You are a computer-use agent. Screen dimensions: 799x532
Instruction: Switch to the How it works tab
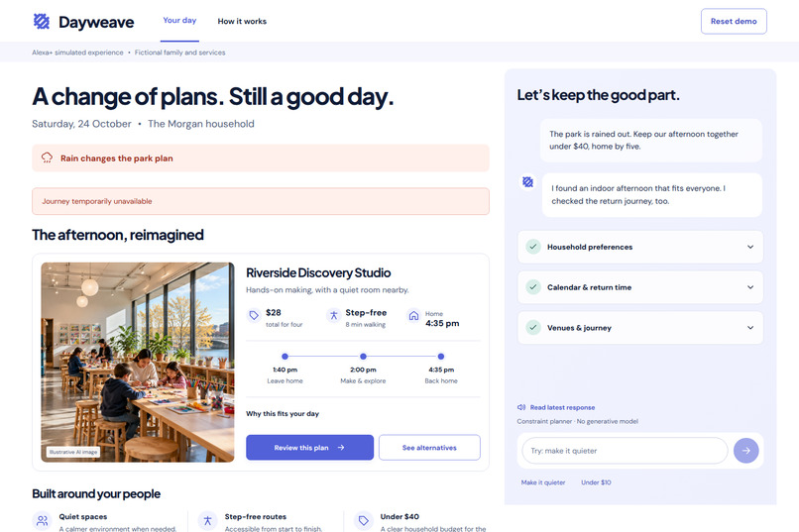242,22
